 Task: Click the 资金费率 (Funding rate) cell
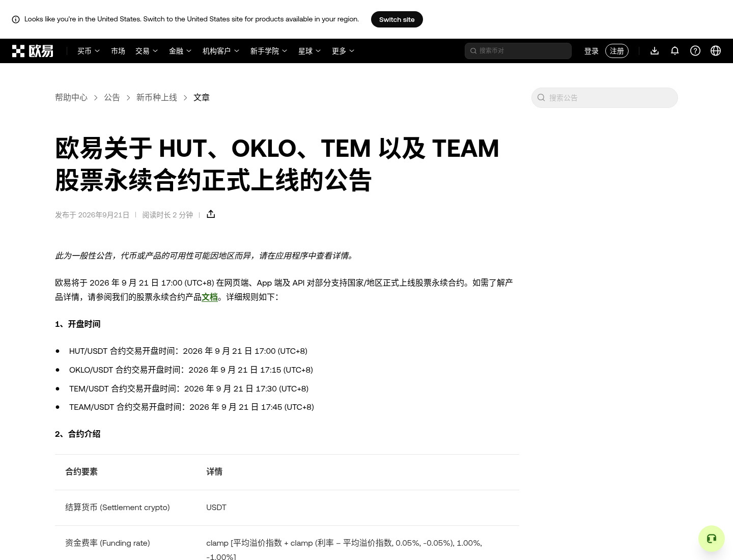(107, 543)
